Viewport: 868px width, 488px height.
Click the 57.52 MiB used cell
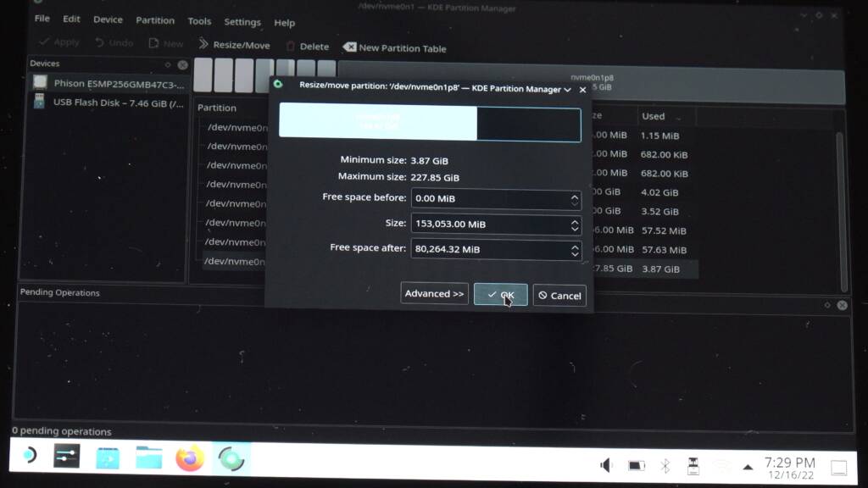664,230
